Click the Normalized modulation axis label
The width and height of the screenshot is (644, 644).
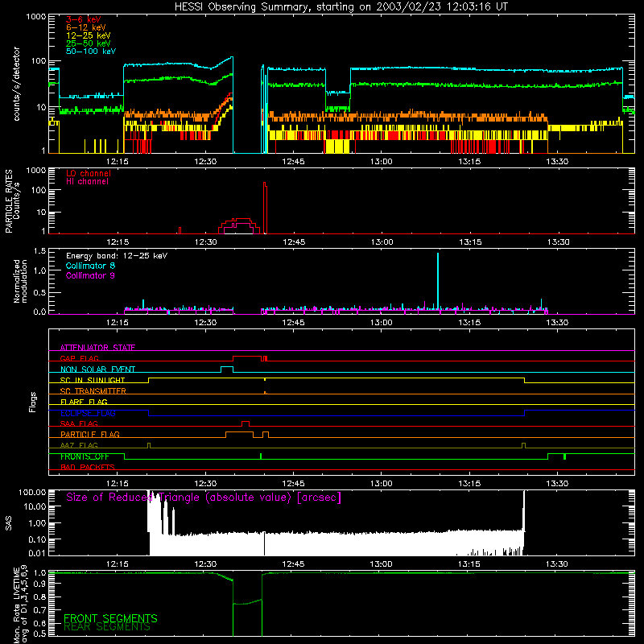[20, 281]
